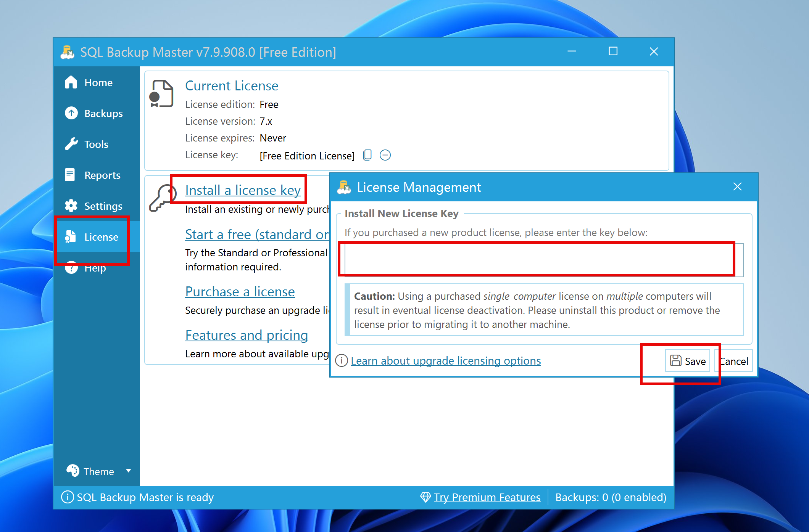This screenshot has width=809, height=532.
Task: Open Learn about upgrade licensing options link
Action: coord(445,361)
